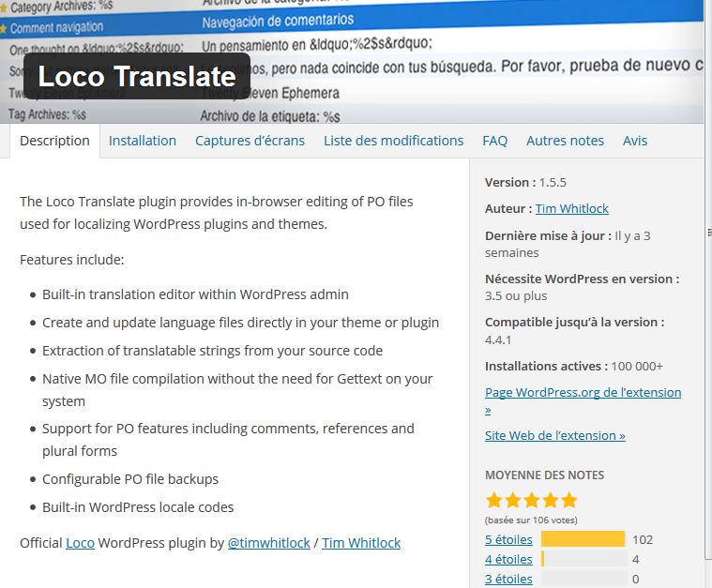Select the FAQ tab
Viewport: 712px width, 588px height.
(494, 141)
